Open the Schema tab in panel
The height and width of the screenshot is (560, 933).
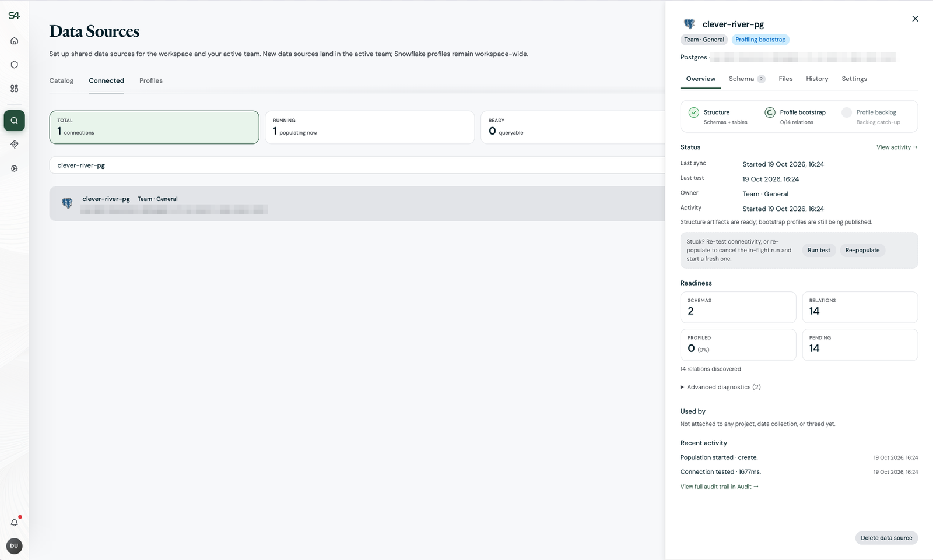pos(746,79)
